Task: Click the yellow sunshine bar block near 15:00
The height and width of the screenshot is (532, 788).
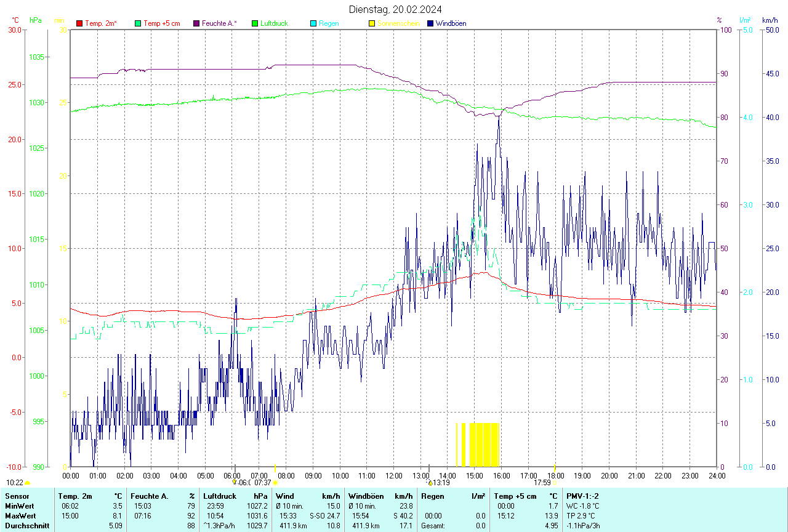Action: [x=483, y=445]
